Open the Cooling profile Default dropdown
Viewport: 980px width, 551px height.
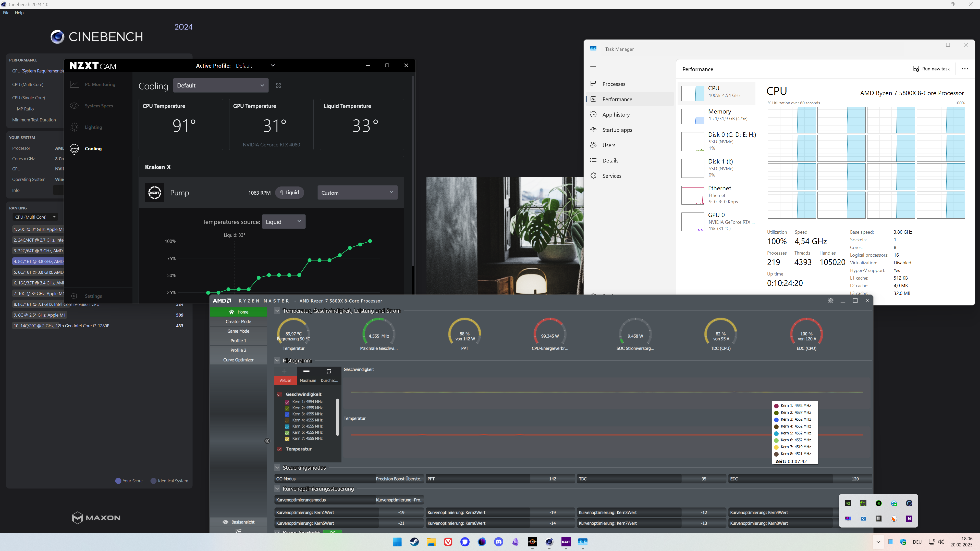(x=220, y=85)
